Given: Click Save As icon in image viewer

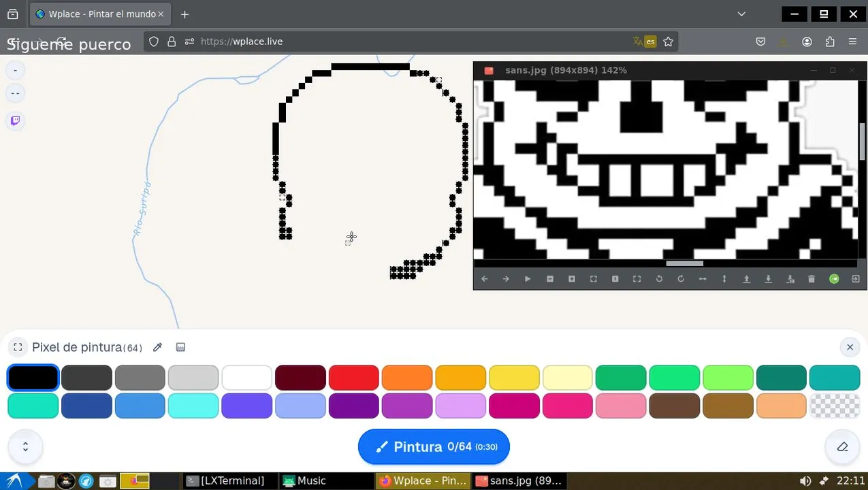Looking at the screenshot, I should (x=790, y=279).
